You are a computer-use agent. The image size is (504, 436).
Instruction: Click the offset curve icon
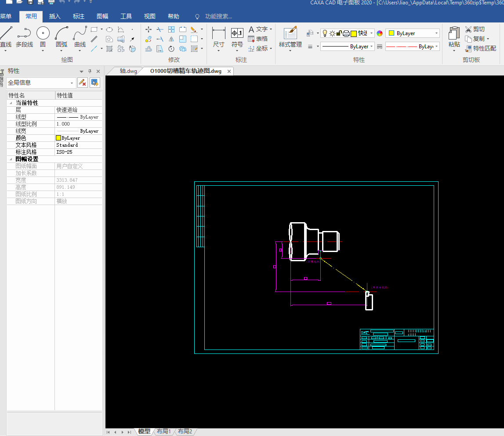click(148, 49)
